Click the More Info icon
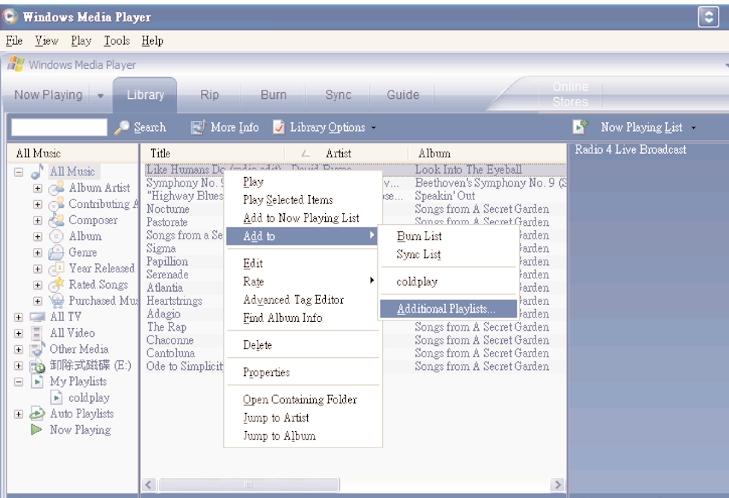This screenshot has width=729, height=498. coord(198,127)
